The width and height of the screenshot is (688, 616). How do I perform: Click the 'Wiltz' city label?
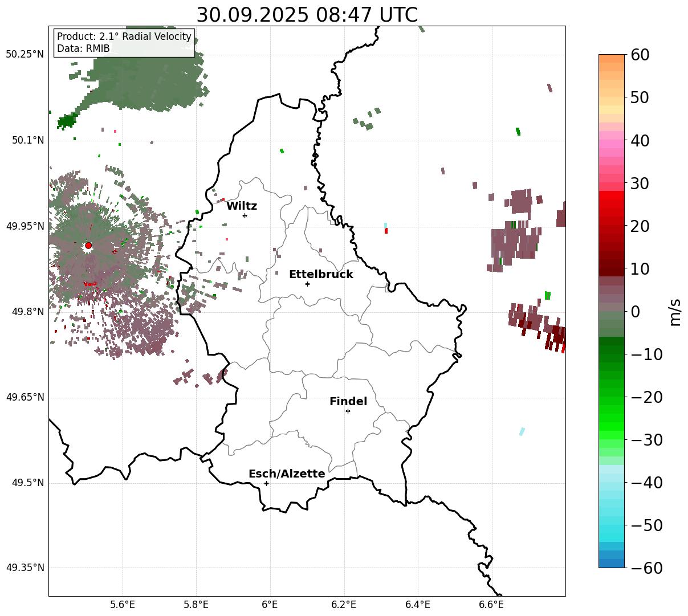click(242, 206)
